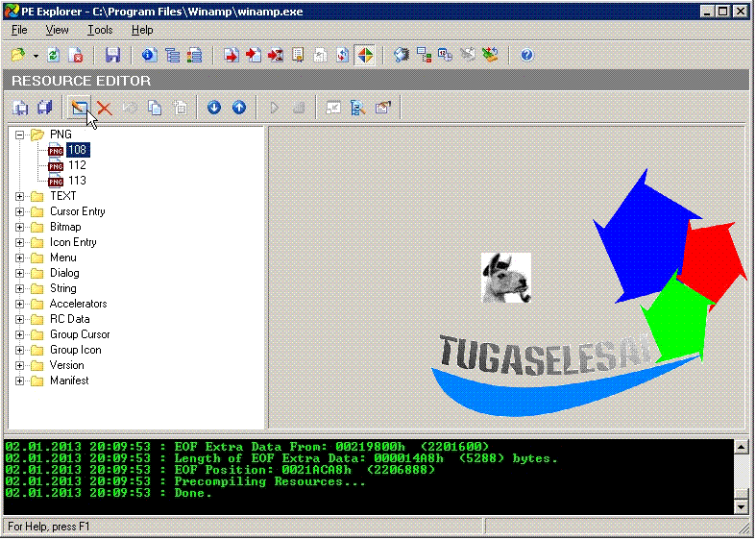756x540 pixels.
Task: Save all resources with stacked floppy icon
Action: (x=45, y=108)
